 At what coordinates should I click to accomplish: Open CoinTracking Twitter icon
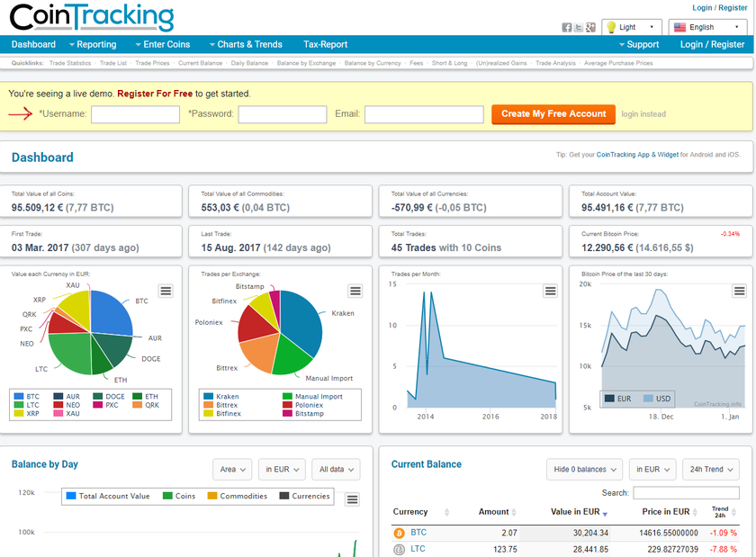(579, 28)
